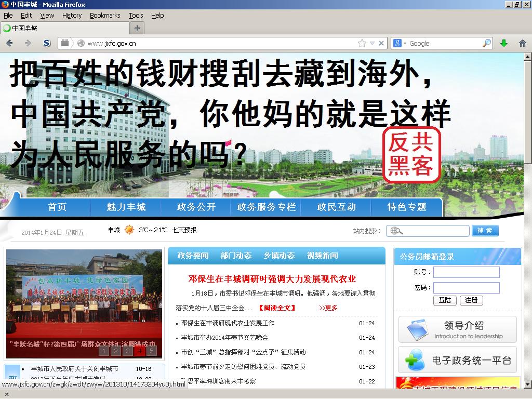532x399 pixels.
Task: Stop loading with the X button
Action: 381,43
